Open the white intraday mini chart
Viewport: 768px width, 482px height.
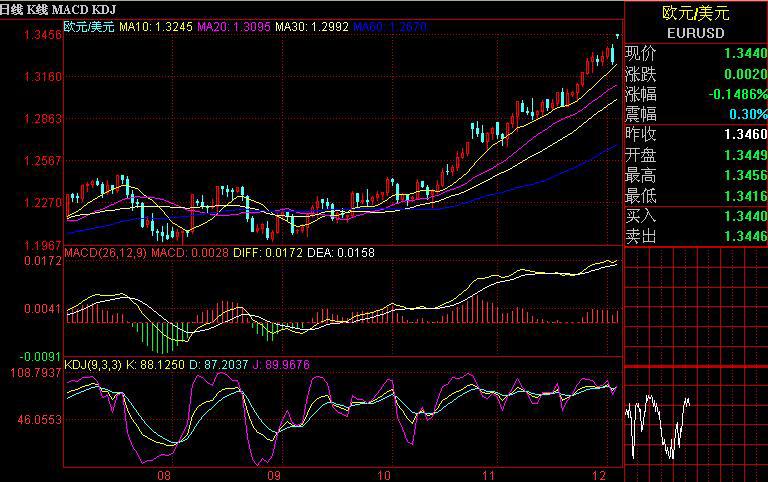pyautogui.click(x=658, y=426)
